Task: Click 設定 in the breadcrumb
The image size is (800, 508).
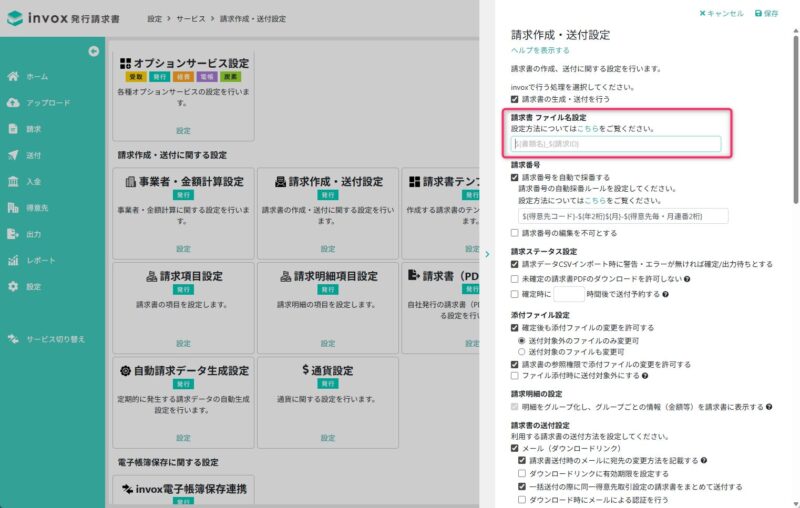Action: (155, 19)
